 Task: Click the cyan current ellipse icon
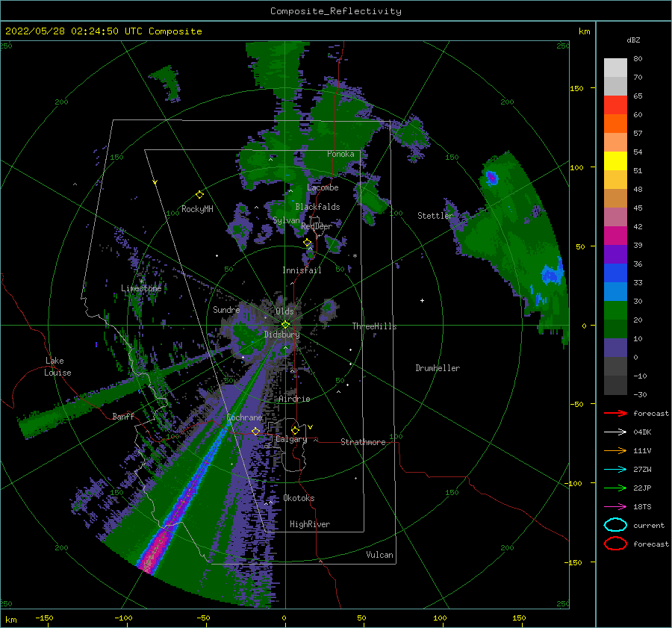coord(615,525)
